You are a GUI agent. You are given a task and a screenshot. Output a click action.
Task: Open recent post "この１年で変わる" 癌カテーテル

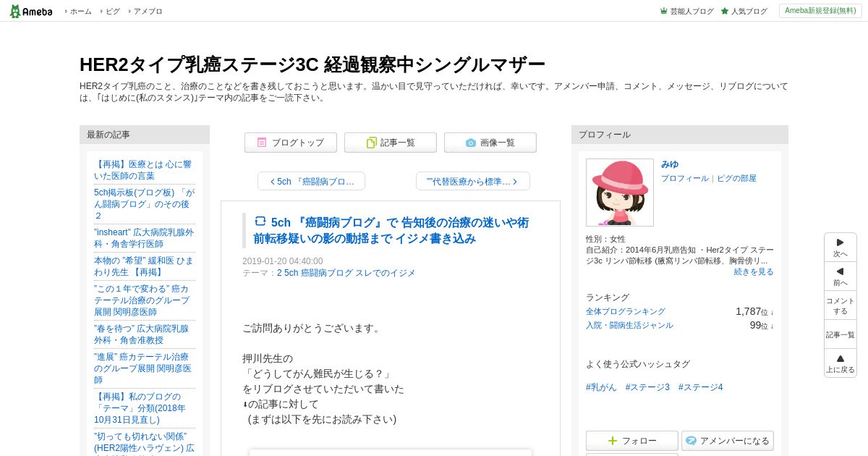tap(142, 300)
